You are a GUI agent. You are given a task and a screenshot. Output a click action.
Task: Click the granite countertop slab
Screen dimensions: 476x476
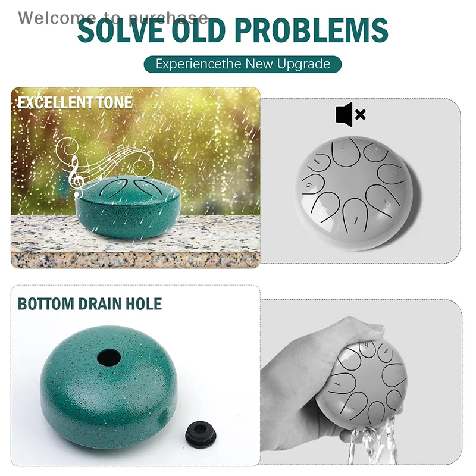pyautogui.click(x=136, y=242)
